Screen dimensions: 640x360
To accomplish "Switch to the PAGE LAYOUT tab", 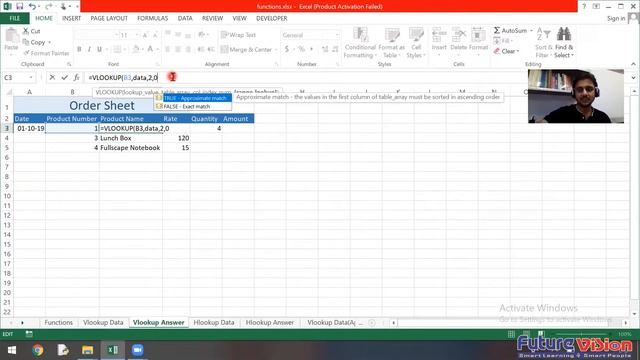I will [x=109, y=18].
